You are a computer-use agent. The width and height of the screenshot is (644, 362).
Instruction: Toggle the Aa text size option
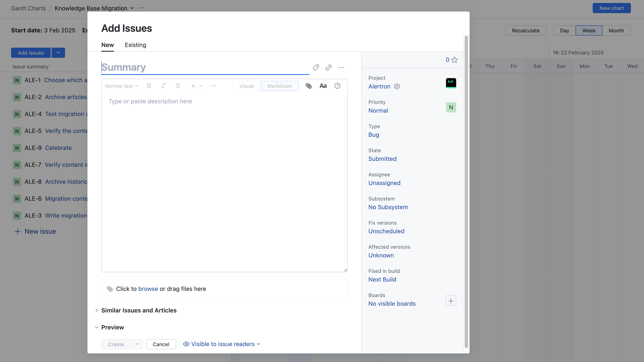click(x=323, y=86)
